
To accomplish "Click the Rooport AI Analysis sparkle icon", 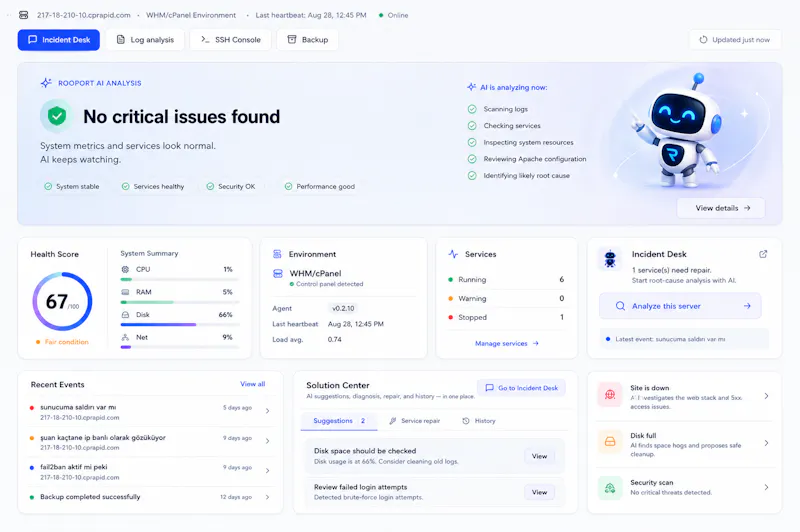I will (46, 83).
